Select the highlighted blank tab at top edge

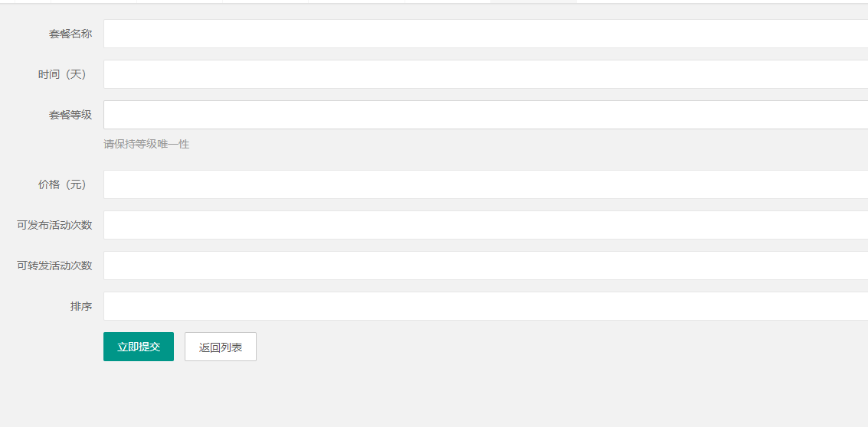pyautogui.click(x=533, y=2)
